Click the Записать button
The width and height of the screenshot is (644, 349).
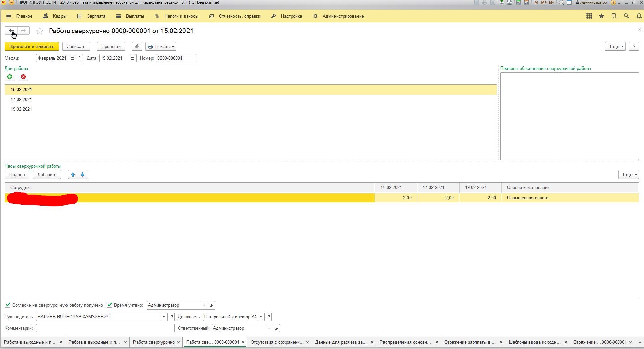point(76,46)
